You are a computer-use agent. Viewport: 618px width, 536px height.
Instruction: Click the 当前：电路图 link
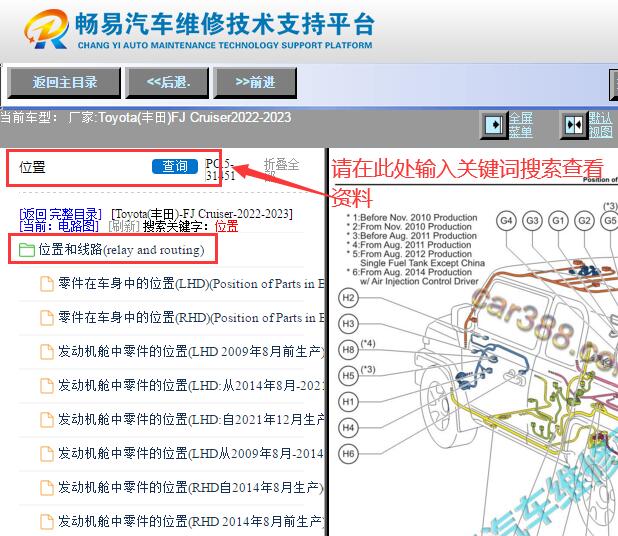(x=59, y=226)
